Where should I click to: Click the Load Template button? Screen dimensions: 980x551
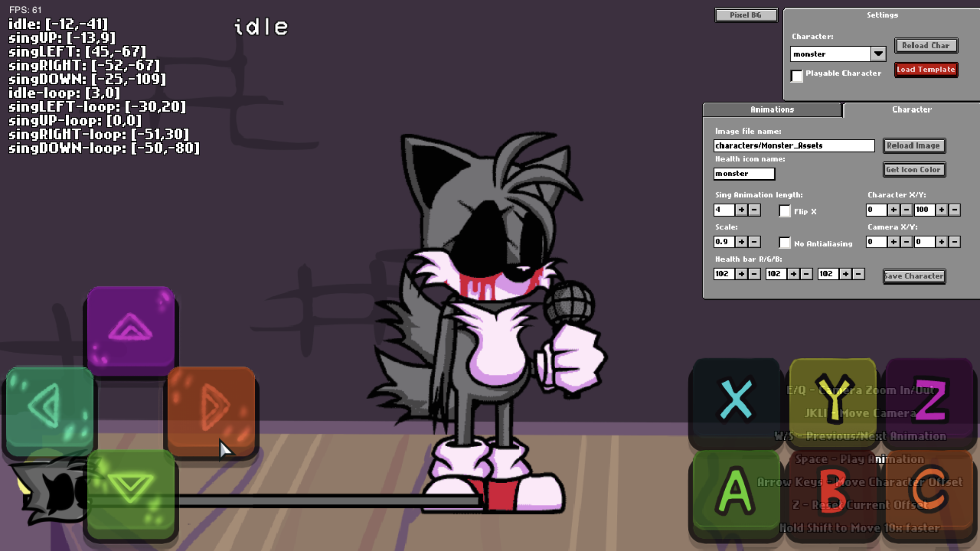point(926,69)
